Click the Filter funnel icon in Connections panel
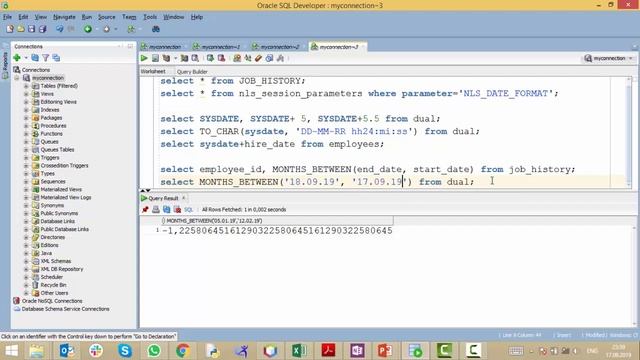Viewport: 640px width, 360px height. click(x=46, y=58)
